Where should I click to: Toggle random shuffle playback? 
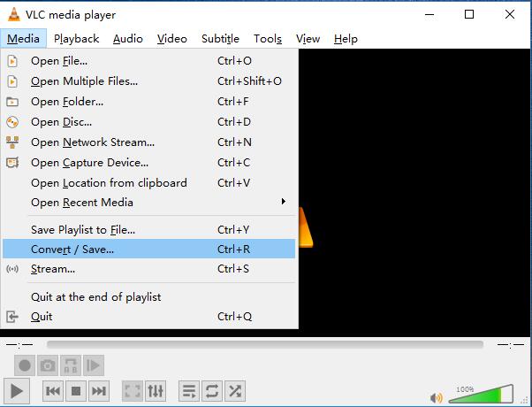235,391
